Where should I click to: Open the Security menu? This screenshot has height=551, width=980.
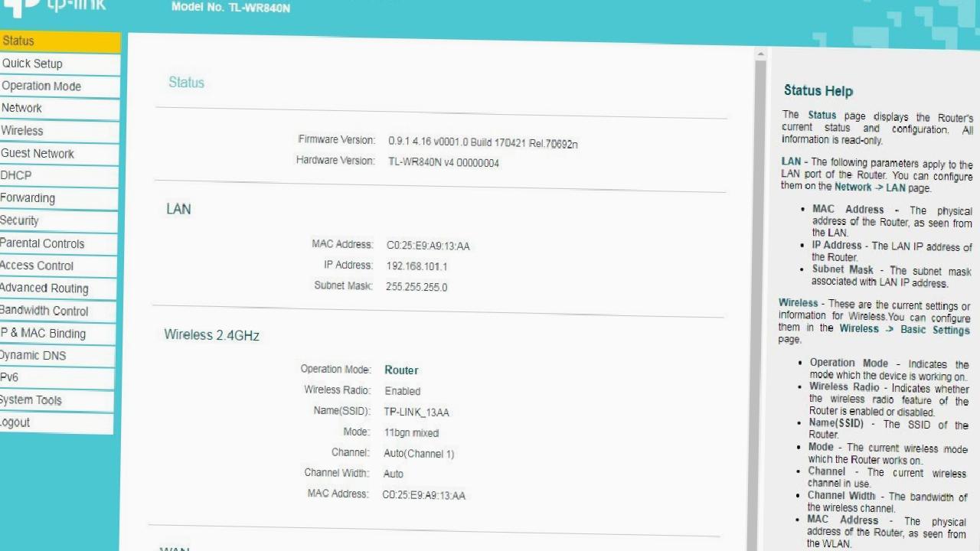(x=58, y=220)
